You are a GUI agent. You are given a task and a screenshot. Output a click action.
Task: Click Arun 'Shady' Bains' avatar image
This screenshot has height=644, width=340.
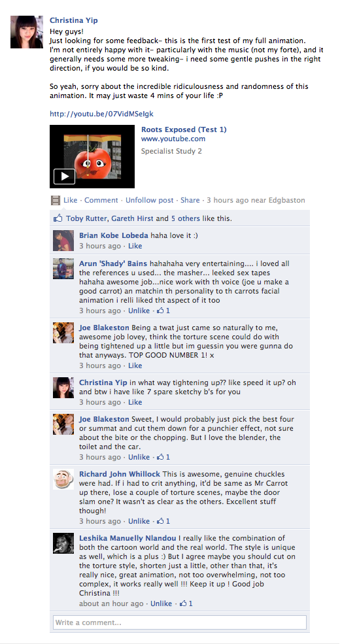(63, 269)
